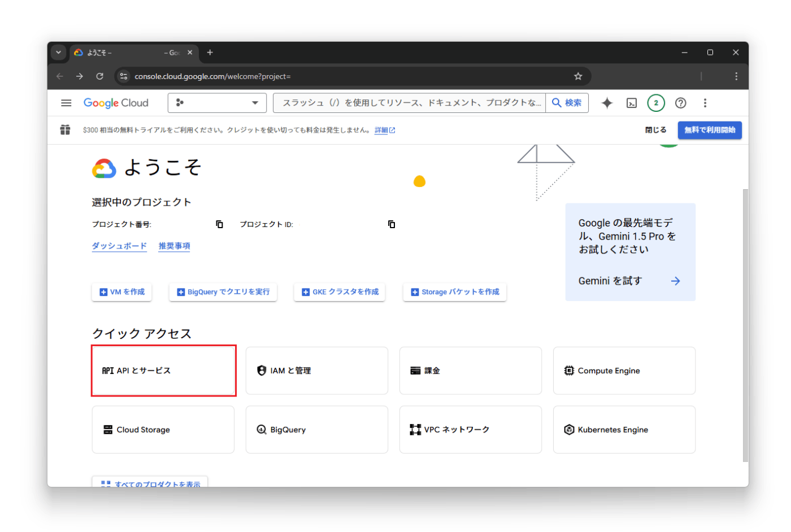Open the BigQuery quick access card

coord(317,430)
